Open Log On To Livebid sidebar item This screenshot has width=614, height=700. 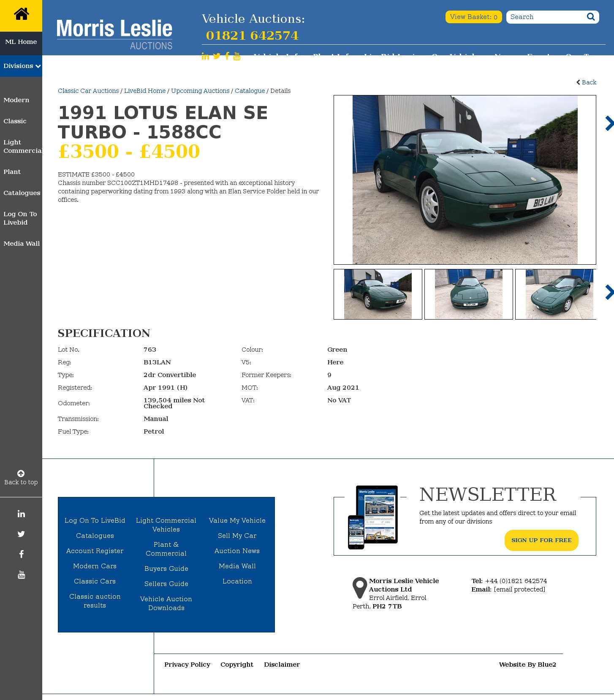pyautogui.click(x=20, y=218)
